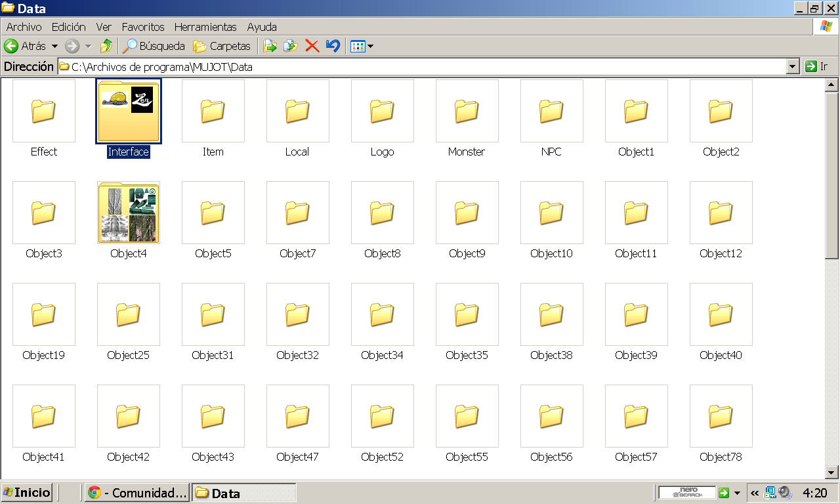Toggle the Carpetas folder pane
The width and height of the screenshot is (840, 504).
tap(222, 47)
